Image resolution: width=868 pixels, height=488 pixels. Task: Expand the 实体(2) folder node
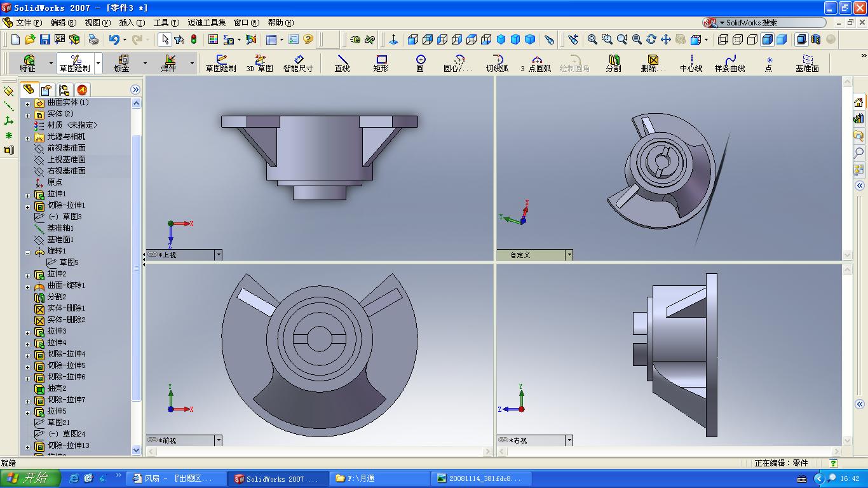27,114
